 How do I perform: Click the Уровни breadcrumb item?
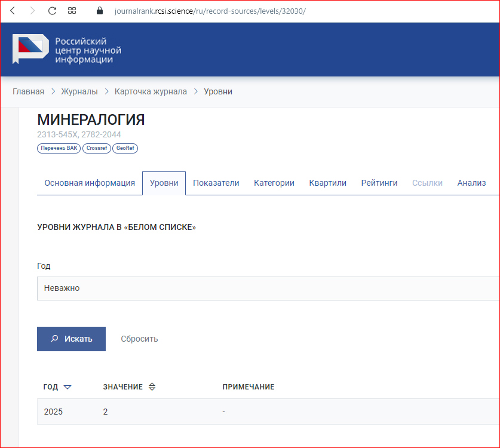[x=218, y=91]
